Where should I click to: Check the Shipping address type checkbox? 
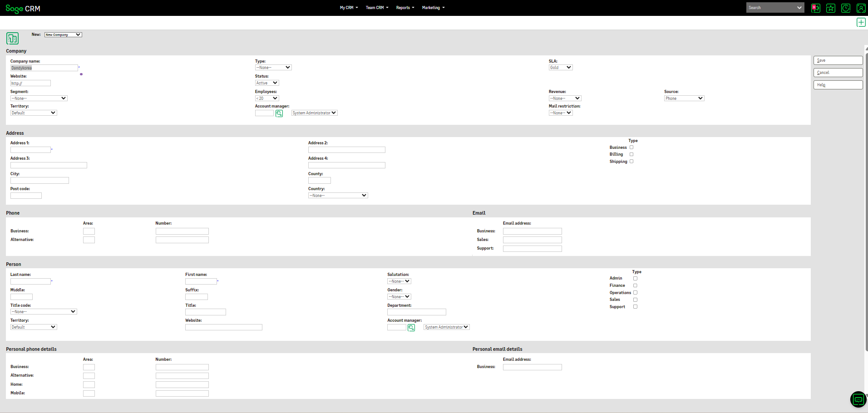pos(631,161)
